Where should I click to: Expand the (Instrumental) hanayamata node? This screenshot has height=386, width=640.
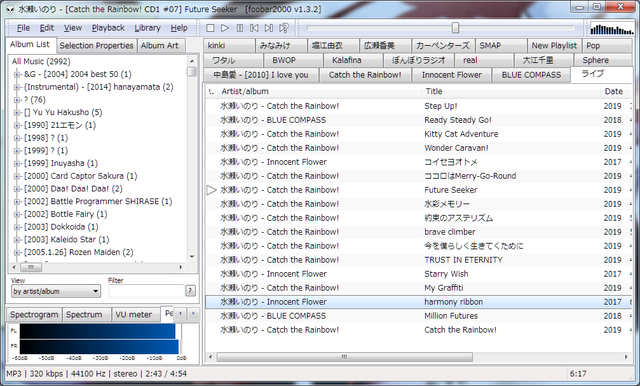coord(17,87)
